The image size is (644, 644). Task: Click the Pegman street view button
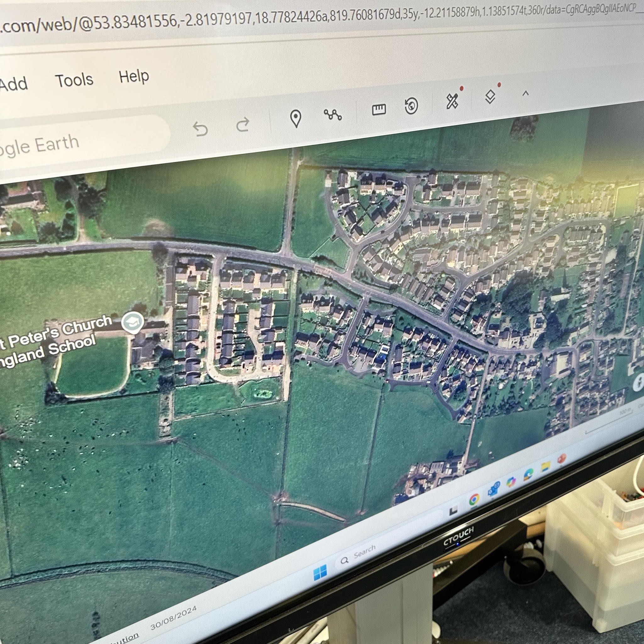point(639,383)
